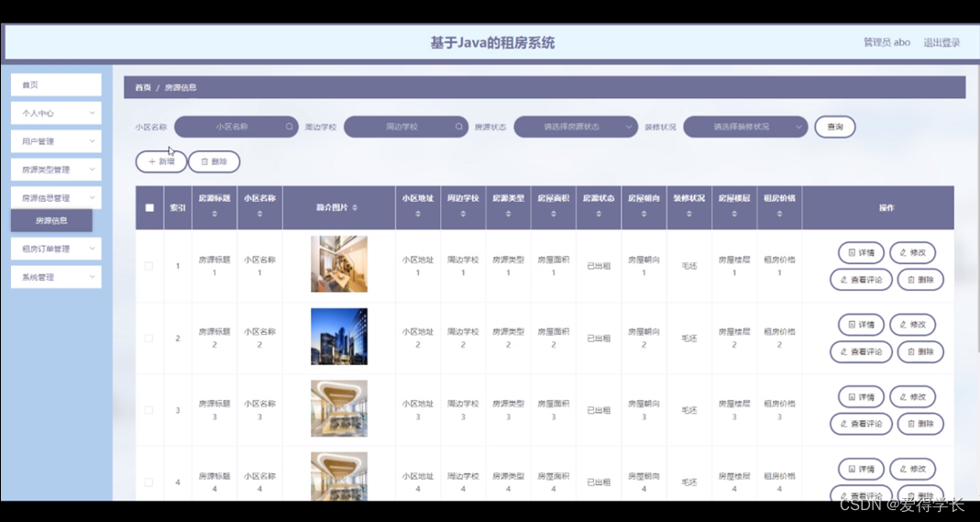The image size is (980, 522).
Task: Check the row 1 checkbox
Action: coord(149,266)
